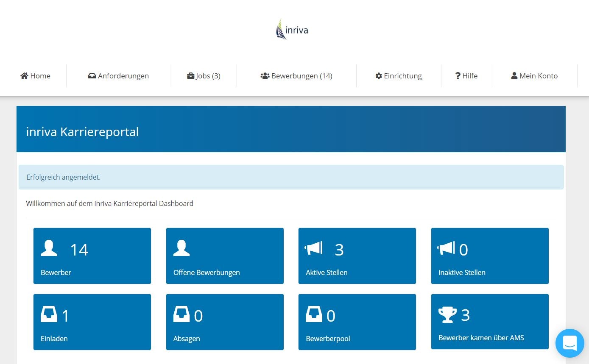Screen dimensions: 589x364
Task: Click the 'inriva Karriereportal' header title
Action: click(x=82, y=132)
